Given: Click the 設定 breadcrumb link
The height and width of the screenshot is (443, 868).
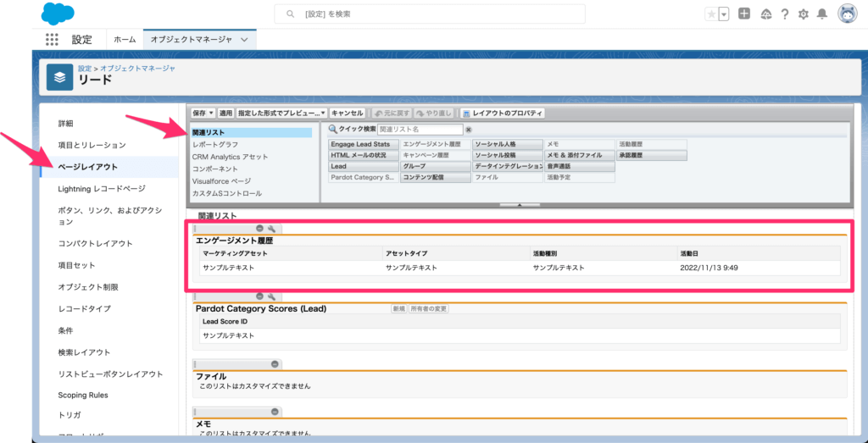Looking at the screenshot, I should coord(85,68).
